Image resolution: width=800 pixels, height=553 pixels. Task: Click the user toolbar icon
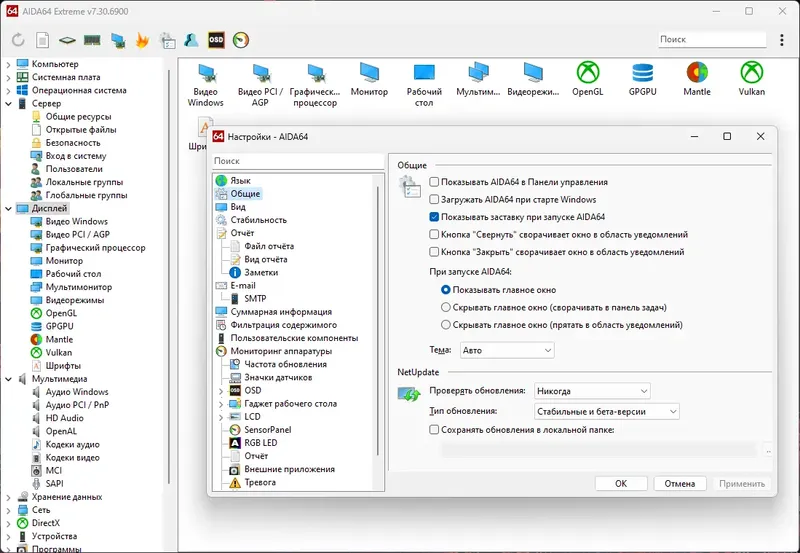tap(191, 40)
